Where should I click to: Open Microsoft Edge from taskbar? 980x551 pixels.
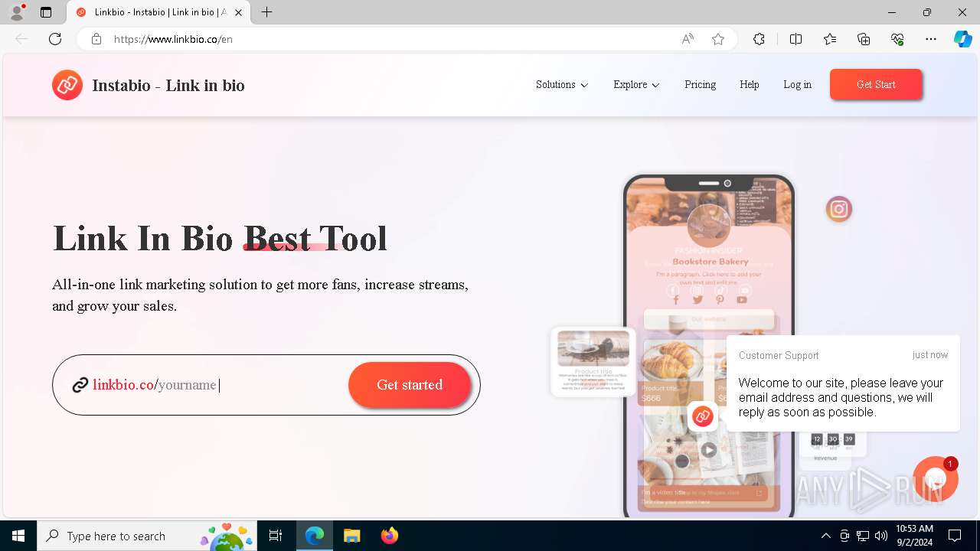click(315, 536)
